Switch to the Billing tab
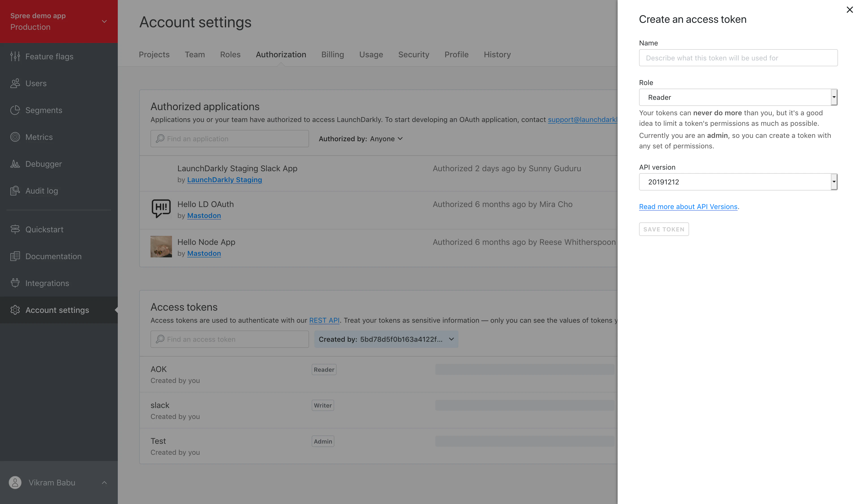The width and height of the screenshot is (859, 504). coord(332,55)
